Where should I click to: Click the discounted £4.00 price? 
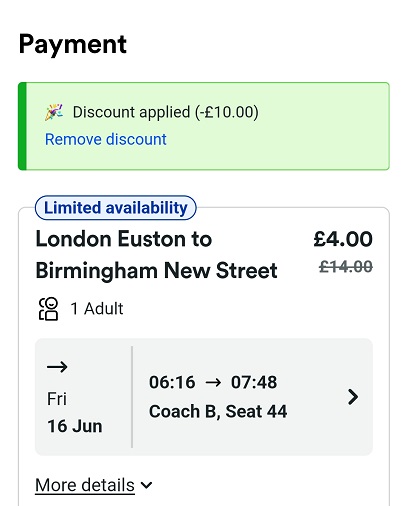coord(343,239)
